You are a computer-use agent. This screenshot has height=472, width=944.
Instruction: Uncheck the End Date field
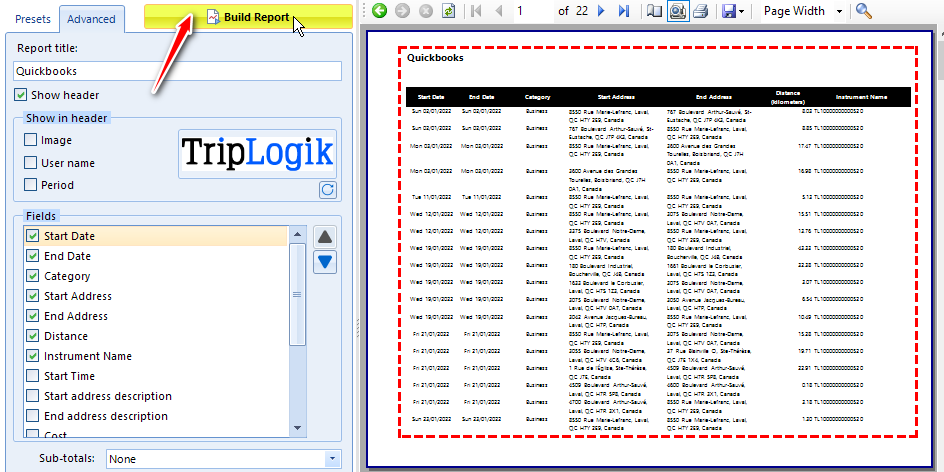coord(33,256)
